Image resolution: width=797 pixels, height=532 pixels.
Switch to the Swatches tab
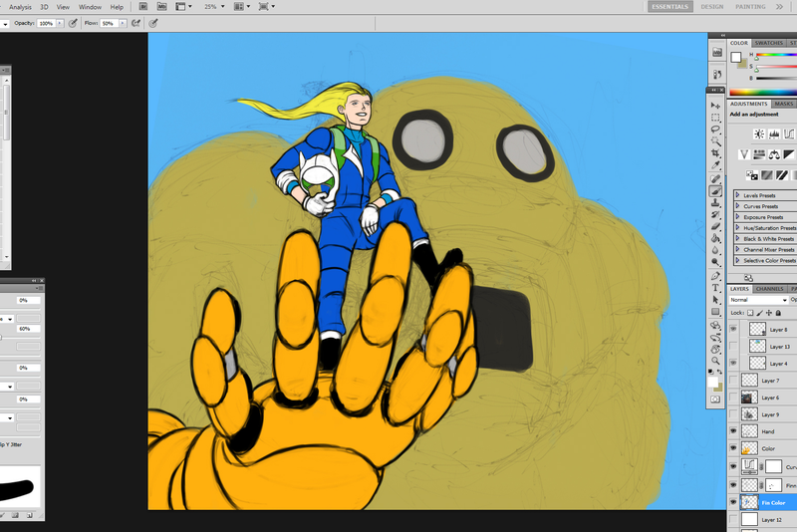point(768,43)
